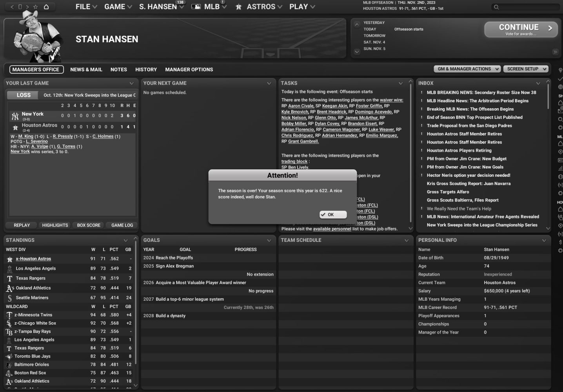Click the Toronto Blue Jays logo
Viewport: 563px width, 392px height.
coord(9,357)
